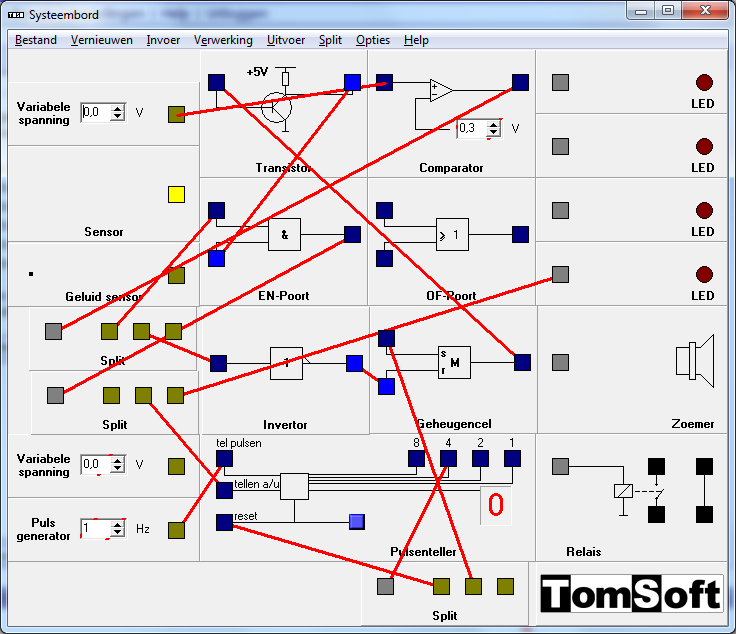Click the EN-Poort AND gate box
736x634 pixels.
(x=284, y=235)
